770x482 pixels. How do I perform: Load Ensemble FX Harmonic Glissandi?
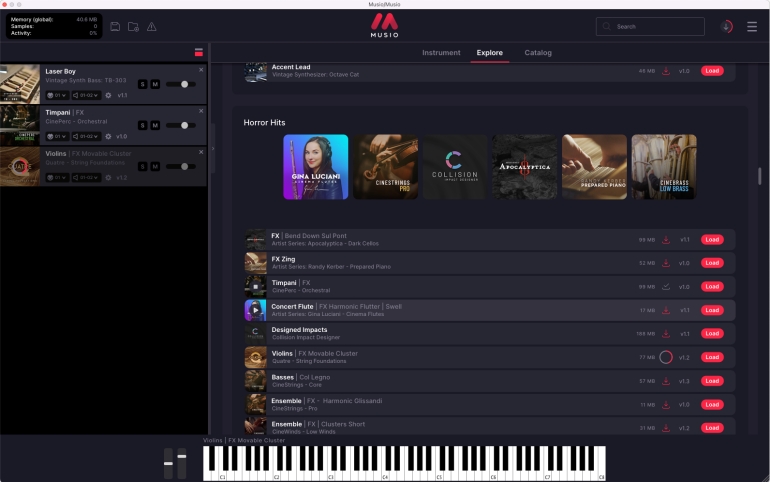point(712,404)
